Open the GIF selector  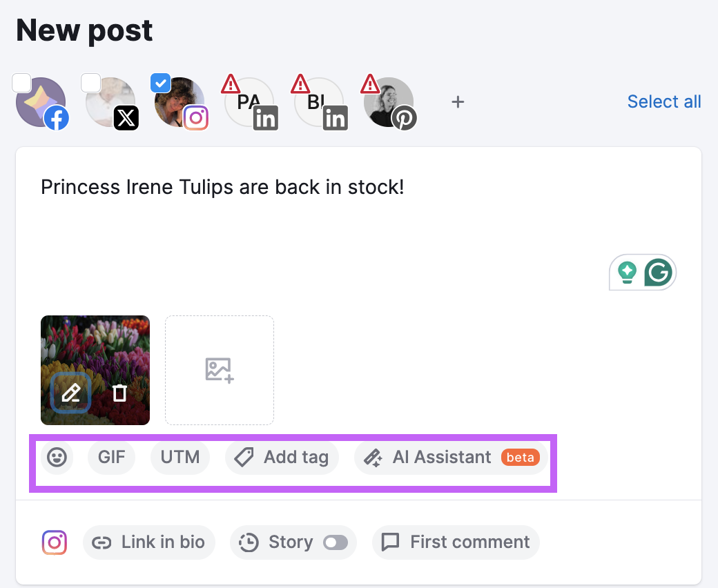pyautogui.click(x=111, y=457)
